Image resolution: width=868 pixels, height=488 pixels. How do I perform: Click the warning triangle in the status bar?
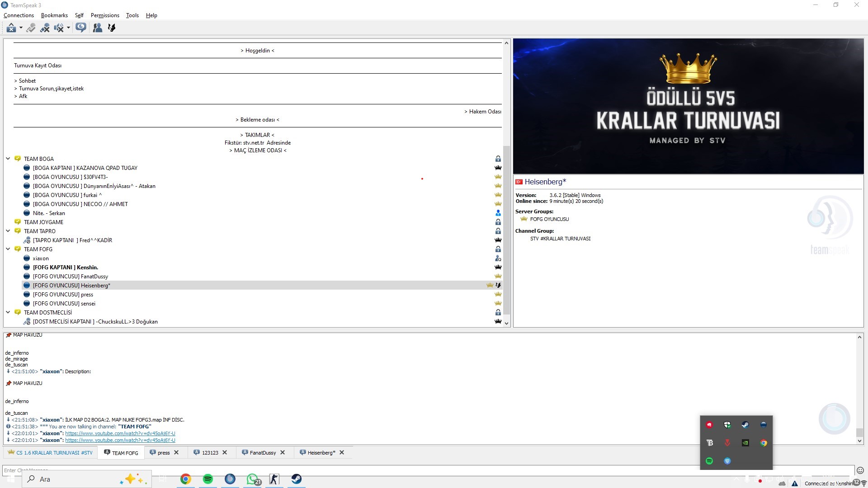click(795, 483)
